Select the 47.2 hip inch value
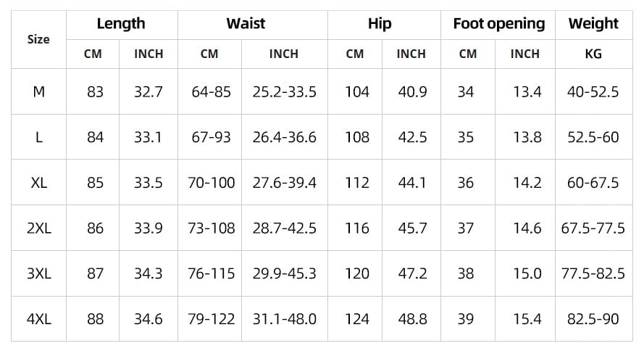Viewport: 644px width, 359px height. click(412, 274)
